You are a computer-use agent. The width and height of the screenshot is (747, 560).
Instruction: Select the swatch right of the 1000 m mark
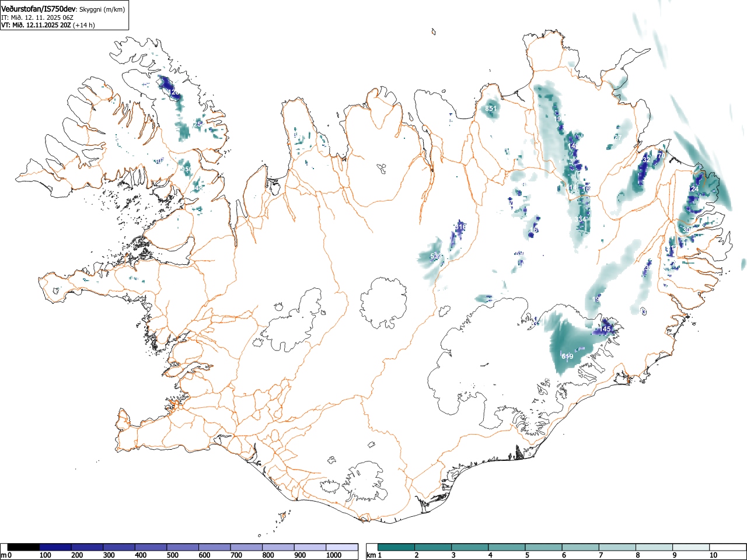point(342,547)
